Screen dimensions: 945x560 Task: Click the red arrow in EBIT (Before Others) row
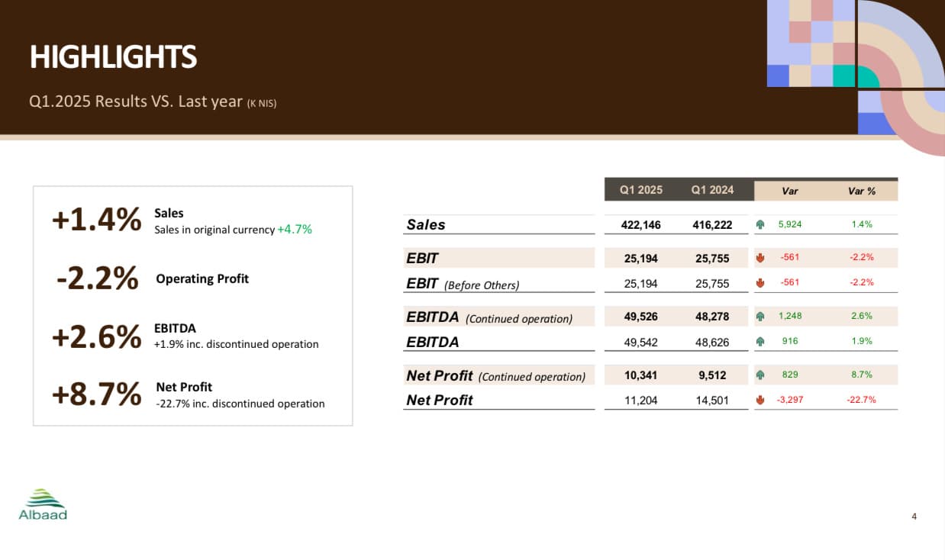pyautogui.click(x=760, y=283)
